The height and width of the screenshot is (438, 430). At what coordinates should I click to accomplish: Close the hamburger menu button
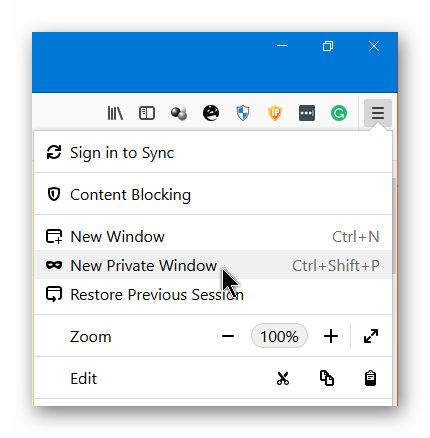coord(378,113)
